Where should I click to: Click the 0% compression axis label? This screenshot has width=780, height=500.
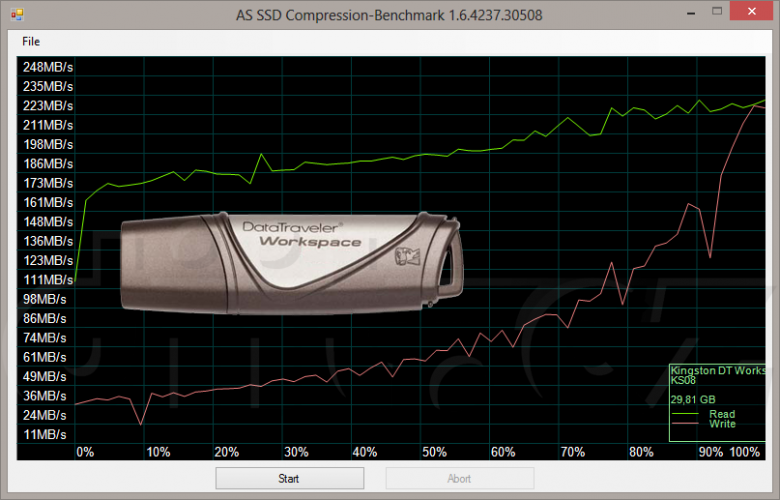coord(85,452)
